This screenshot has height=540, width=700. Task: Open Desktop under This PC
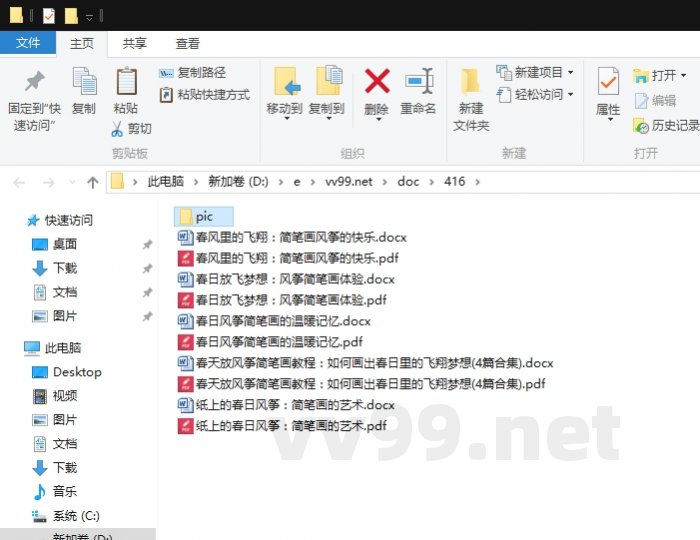click(x=67, y=372)
